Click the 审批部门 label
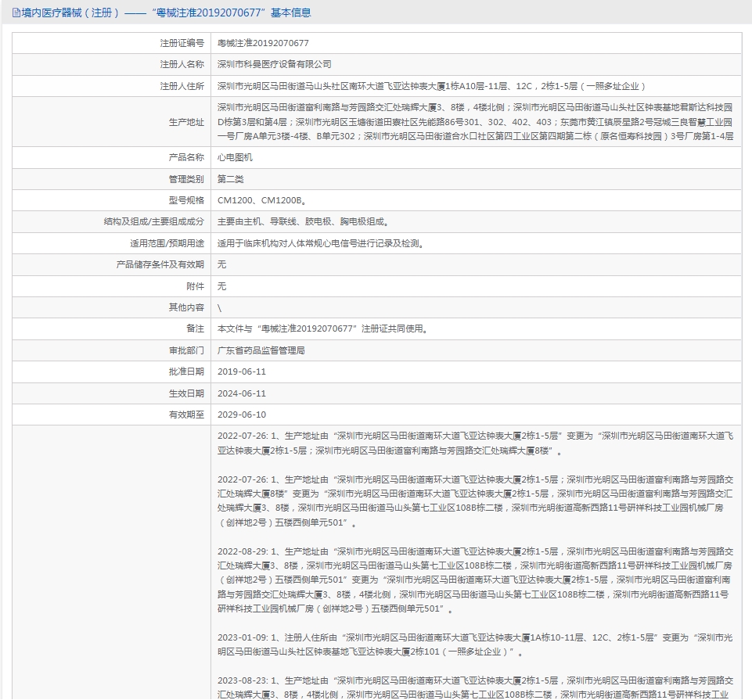This screenshot has height=700, width=752. [x=186, y=350]
